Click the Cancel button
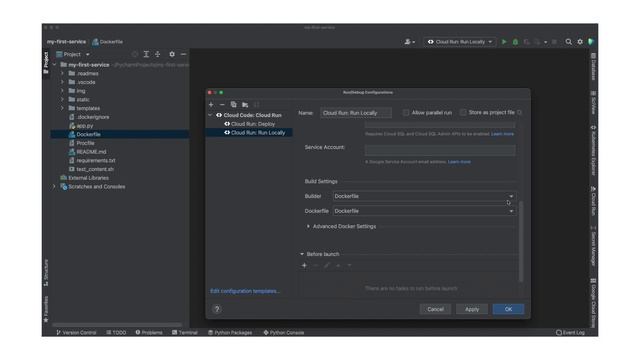 tap(435, 309)
